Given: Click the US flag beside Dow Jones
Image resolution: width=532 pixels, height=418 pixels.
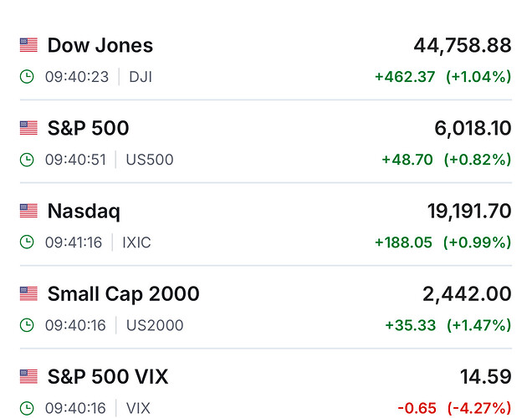Looking at the screenshot, I should [29, 45].
